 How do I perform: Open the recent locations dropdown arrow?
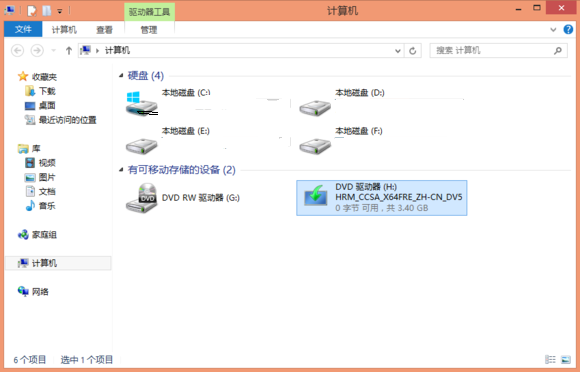pyautogui.click(x=54, y=50)
